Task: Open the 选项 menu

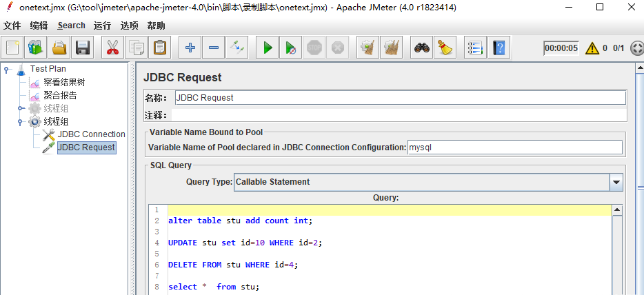Action: tap(130, 26)
